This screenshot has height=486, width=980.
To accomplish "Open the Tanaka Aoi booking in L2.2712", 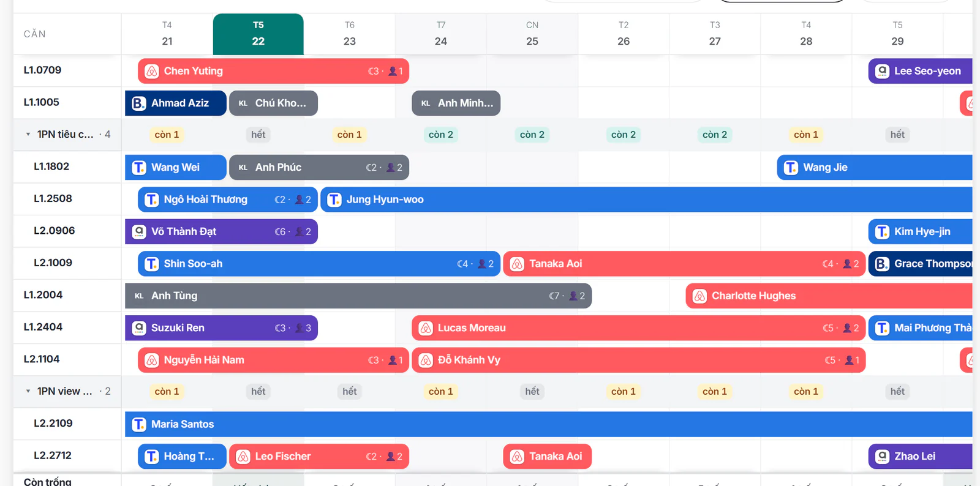I will [547, 457].
